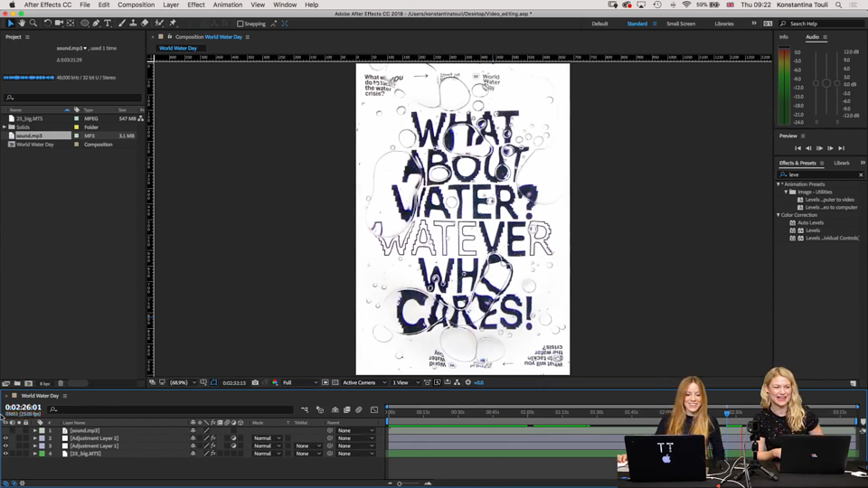Toggle visibility of 25_big.MTS layer
Image resolution: width=868 pixels, height=488 pixels.
(x=5, y=454)
